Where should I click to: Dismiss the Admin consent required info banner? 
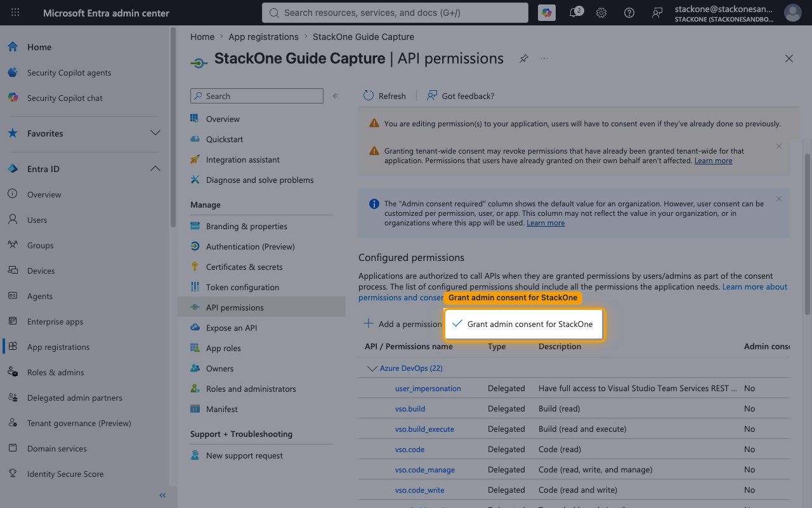[x=779, y=199]
